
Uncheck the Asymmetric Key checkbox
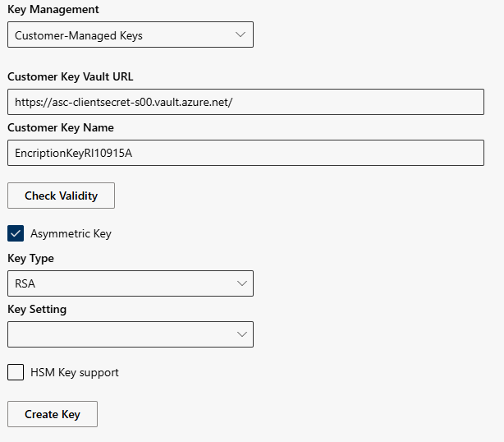click(16, 233)
